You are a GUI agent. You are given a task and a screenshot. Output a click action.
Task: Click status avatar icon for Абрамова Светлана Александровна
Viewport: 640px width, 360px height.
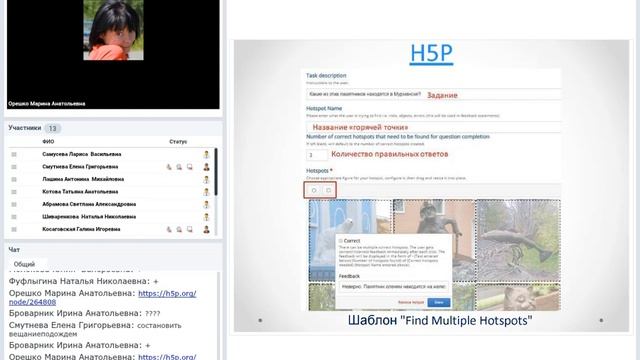pyautogui.click(x=207, y=204)
